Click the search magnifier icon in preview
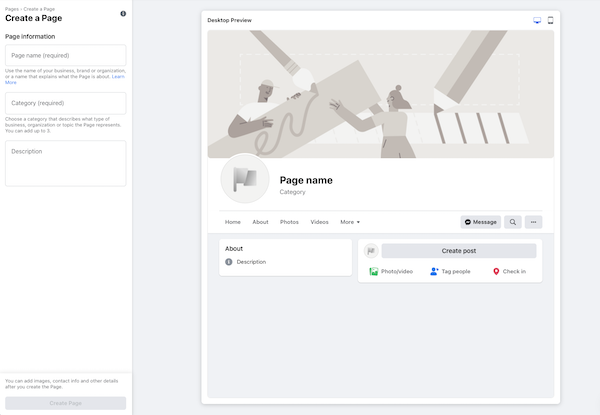This screenshot has height=415, width=600. click(x=512, y=222)
